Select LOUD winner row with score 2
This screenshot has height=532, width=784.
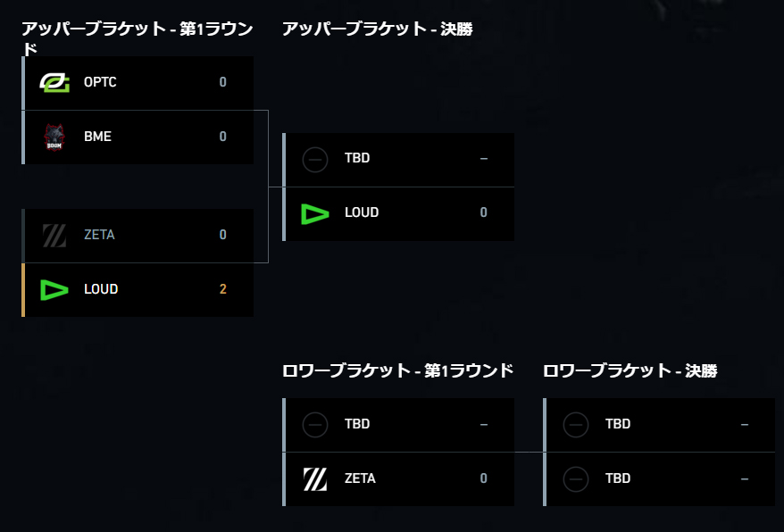[138, 289]
